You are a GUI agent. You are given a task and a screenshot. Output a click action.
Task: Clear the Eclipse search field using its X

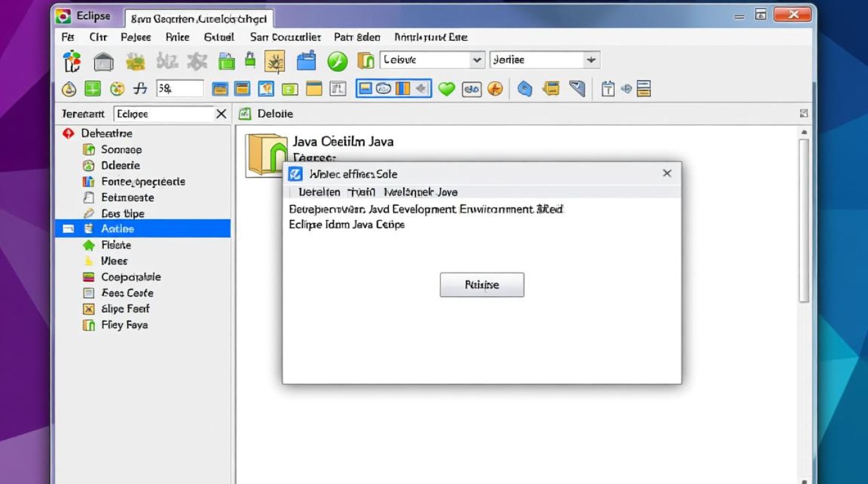[x=220, y=114]
